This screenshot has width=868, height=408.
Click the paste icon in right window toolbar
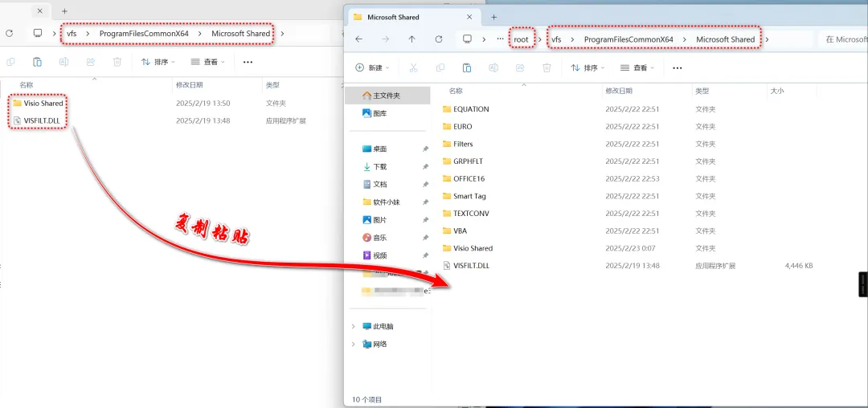(467, 67)
